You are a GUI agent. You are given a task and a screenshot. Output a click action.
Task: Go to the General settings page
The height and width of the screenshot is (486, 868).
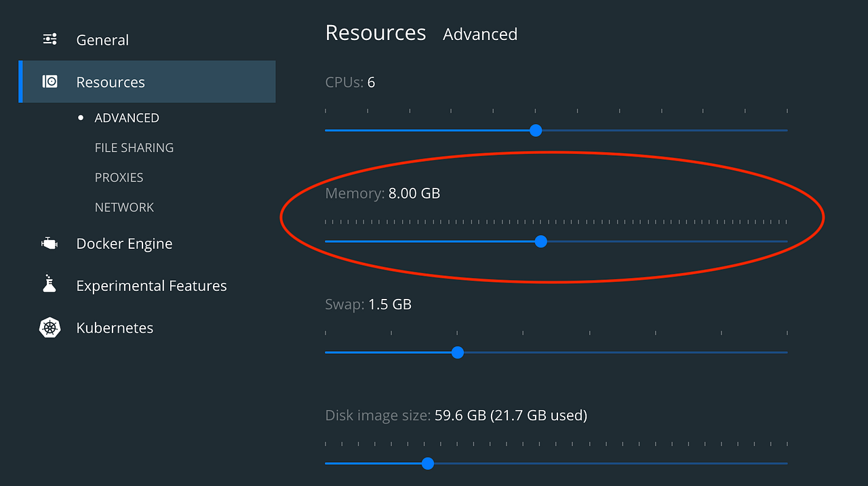click(x=102, y=39)
